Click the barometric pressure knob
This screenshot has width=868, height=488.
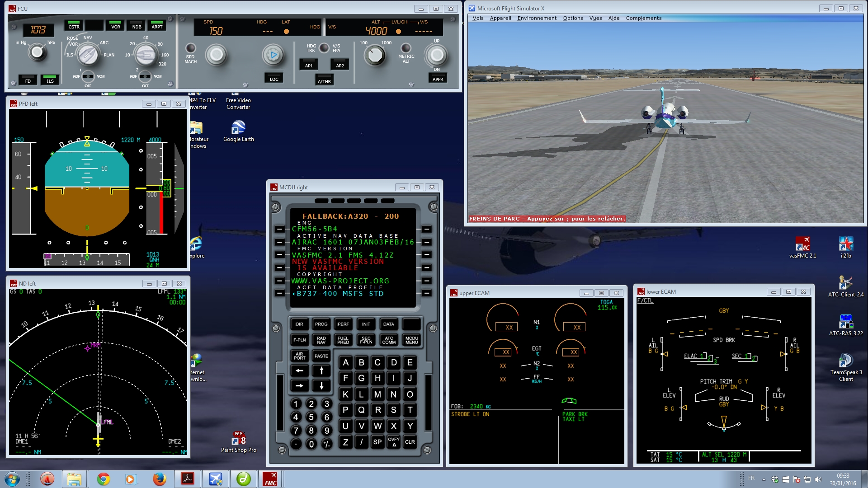(37, 52)
